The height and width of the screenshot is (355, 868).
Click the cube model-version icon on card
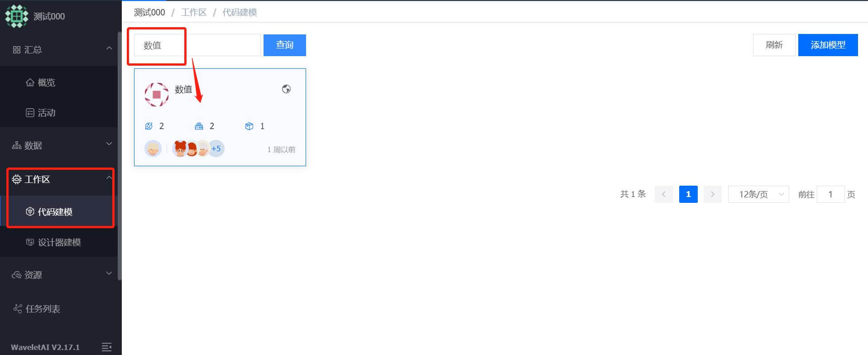pos(249,126)
